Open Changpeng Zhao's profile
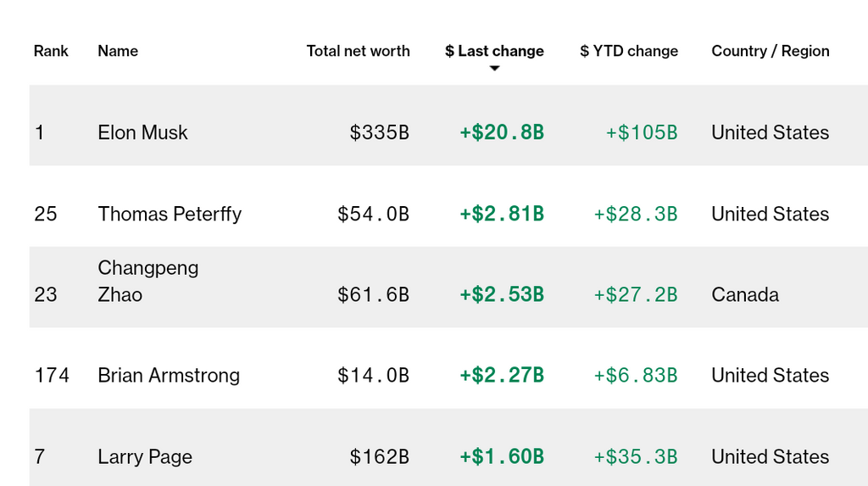The image size is (868, 486). click(147, 281)
